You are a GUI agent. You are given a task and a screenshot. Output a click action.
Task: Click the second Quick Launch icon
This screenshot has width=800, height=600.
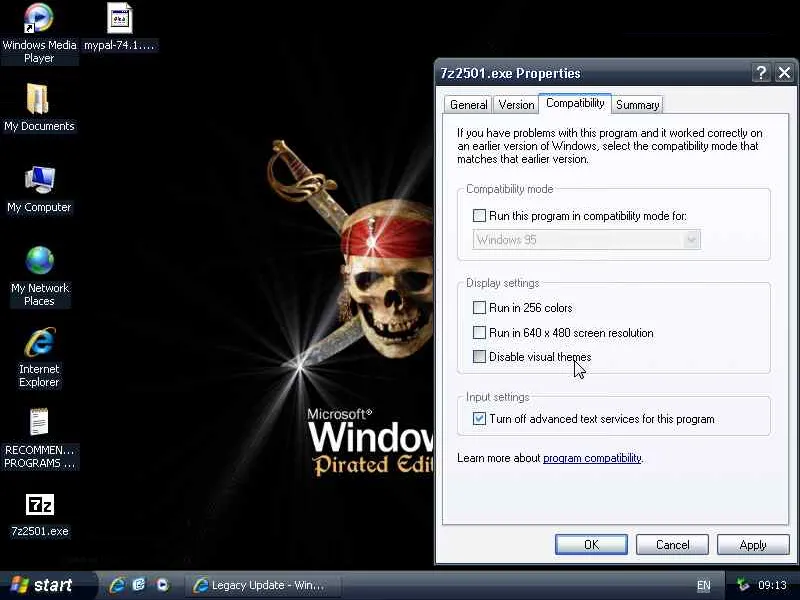click(x=139, y=585)
